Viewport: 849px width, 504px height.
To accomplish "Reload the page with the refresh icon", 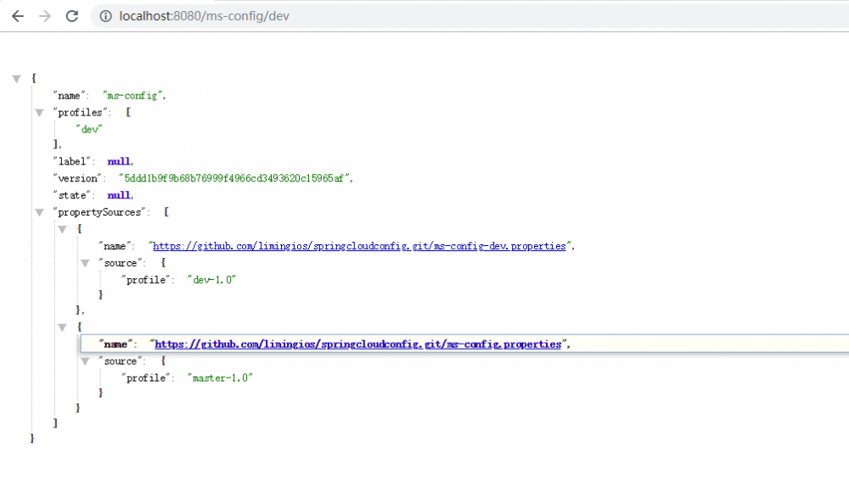I will pyautogui.click(x=72, y=16).
